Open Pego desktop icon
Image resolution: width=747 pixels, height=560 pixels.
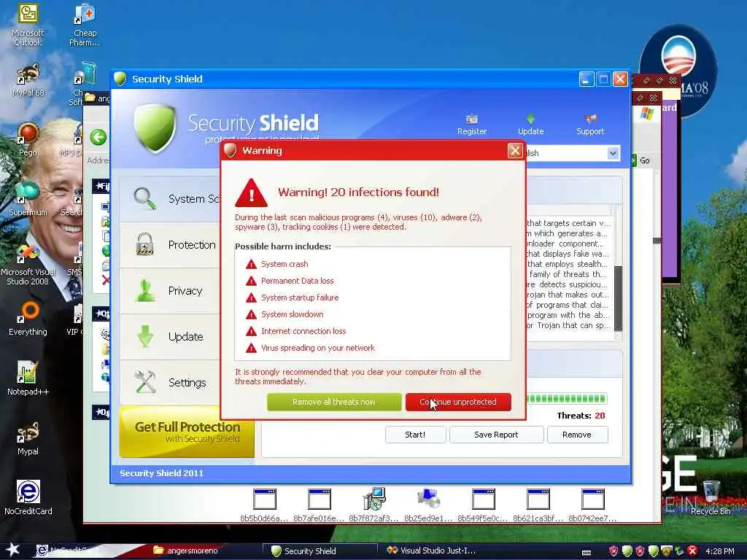pos(28,139)
